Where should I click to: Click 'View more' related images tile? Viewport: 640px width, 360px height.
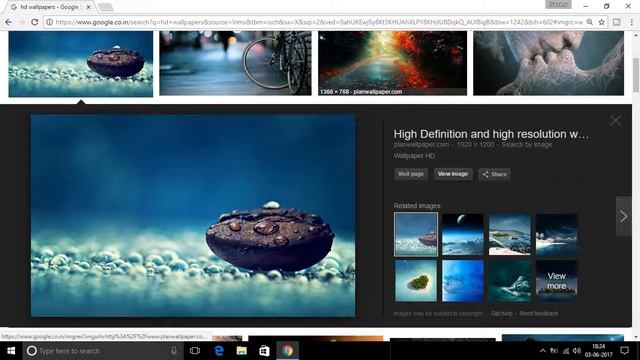coord(556,281)
